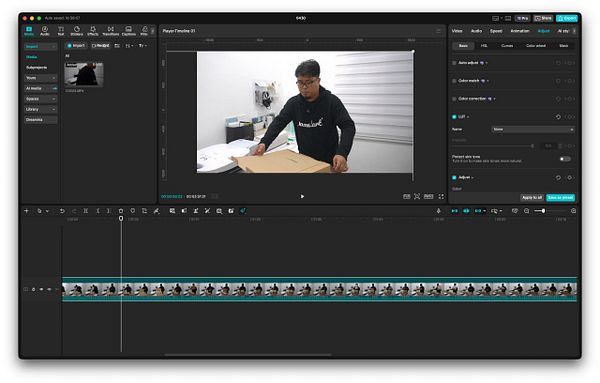This screenshot has height=383, width=600.
Task: Switch to the Video inspector tab
Action: tap(457, 31)
